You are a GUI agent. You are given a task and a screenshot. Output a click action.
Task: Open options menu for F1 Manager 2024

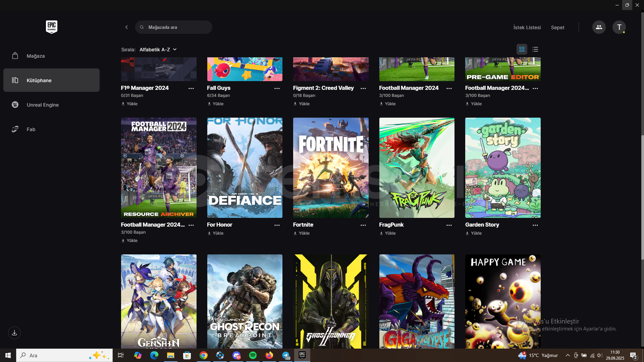(x=191, y=88)
